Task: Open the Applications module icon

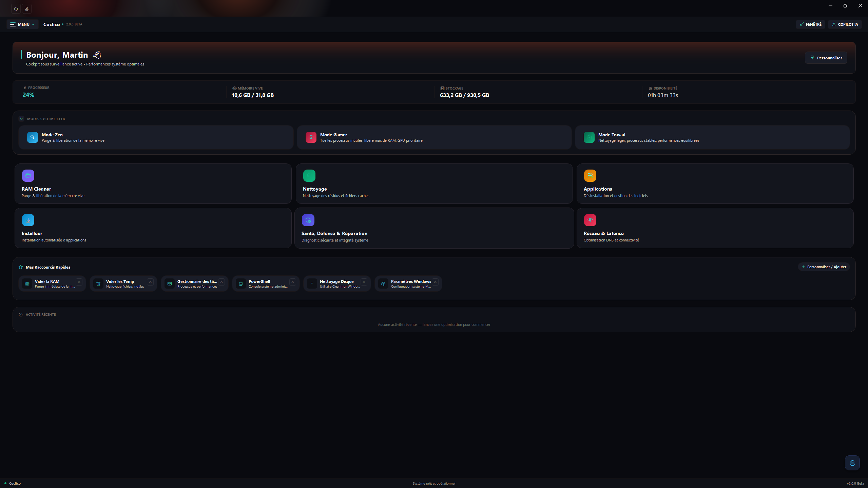Action: pos(590,176)
